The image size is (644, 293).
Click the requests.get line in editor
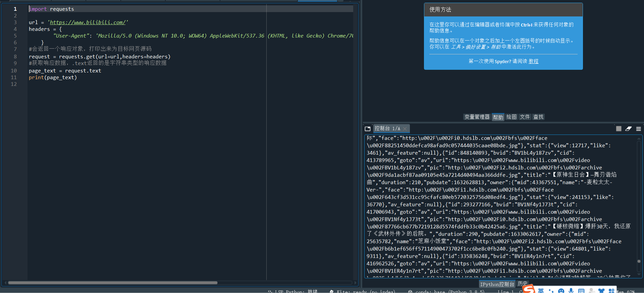tap(100, 57)
